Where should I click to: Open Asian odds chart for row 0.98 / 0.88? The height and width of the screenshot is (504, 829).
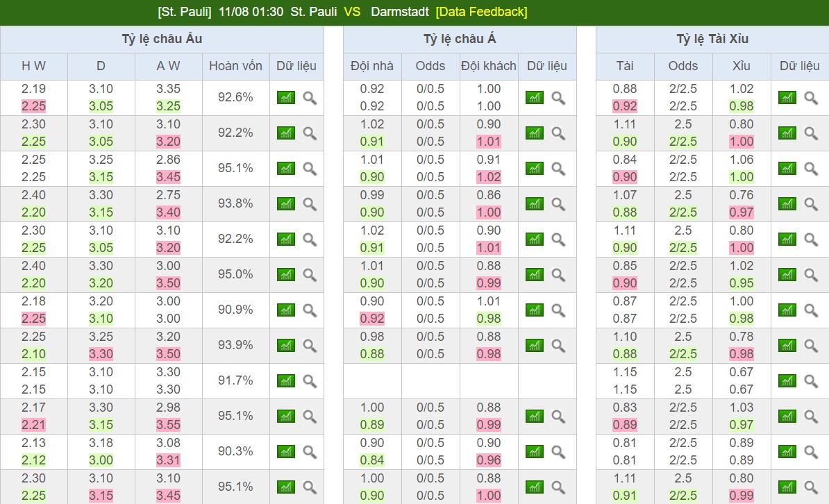click(535, 345)
